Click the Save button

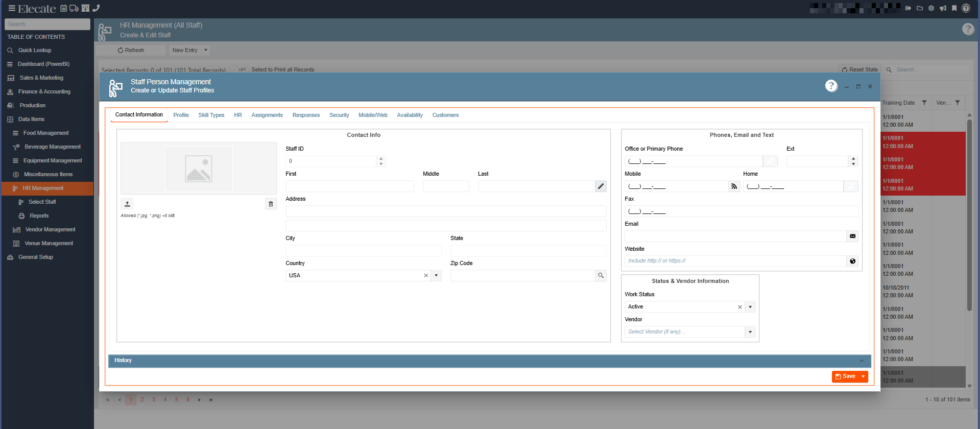(x=845, y=376)
